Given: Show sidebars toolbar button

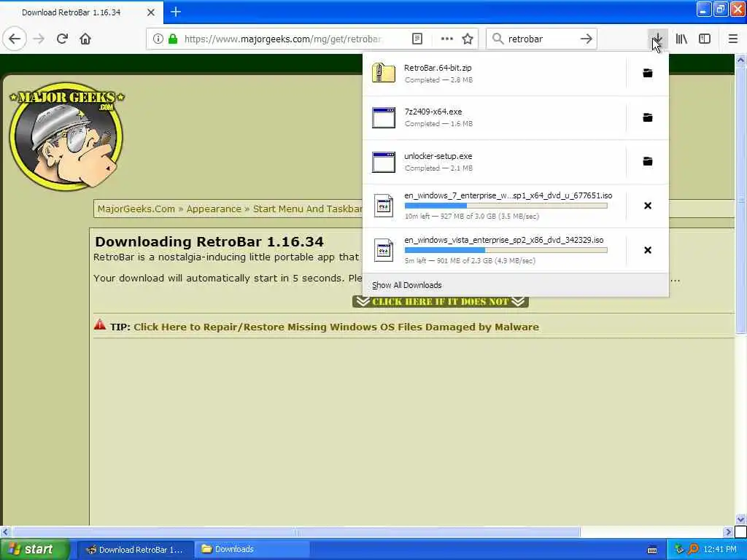Looking at the screenshot, I should (705, 39).
